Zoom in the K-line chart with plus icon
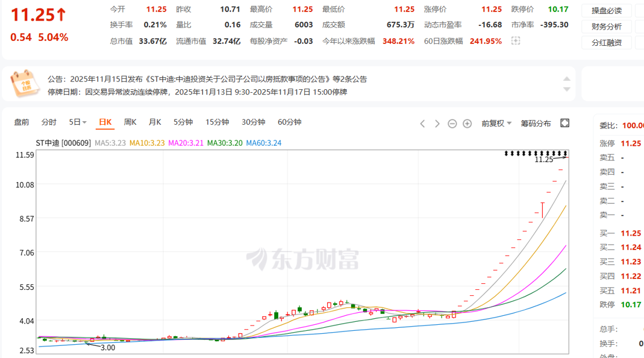The height and width of the screenshot is (358, 644). tap(467, 124)
